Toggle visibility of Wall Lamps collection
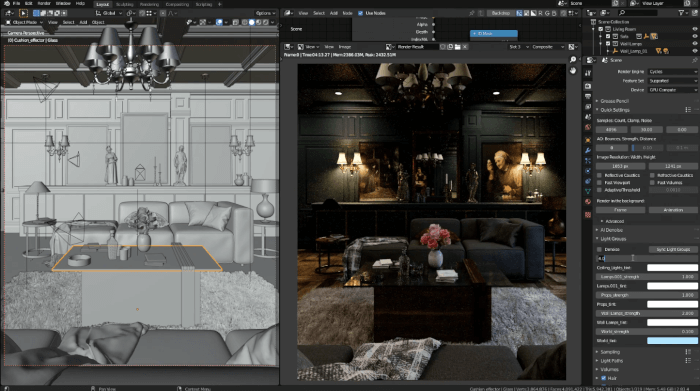 (695, 44)
